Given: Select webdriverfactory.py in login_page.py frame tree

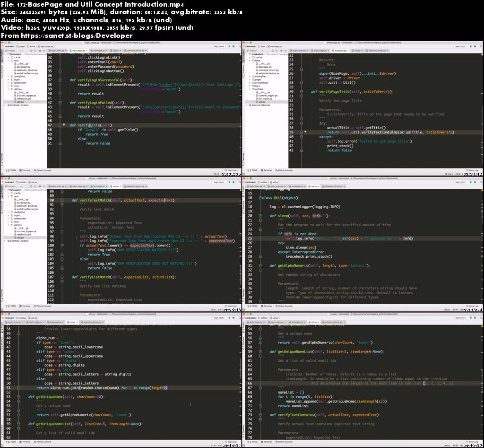Looking at the screenshot, I should coord(27,73).
